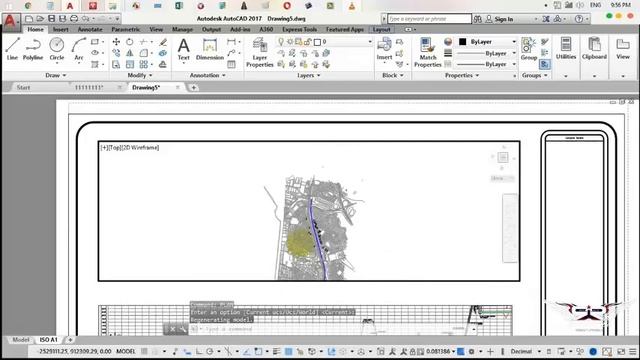Expand the Properties panel dropdown
This screenshot has width=640, height=360.
click(x=462, y=75)
